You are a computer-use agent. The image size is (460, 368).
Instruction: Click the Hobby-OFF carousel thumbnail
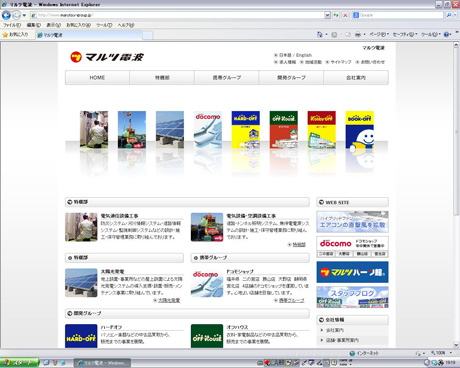(x=321, y=130)
